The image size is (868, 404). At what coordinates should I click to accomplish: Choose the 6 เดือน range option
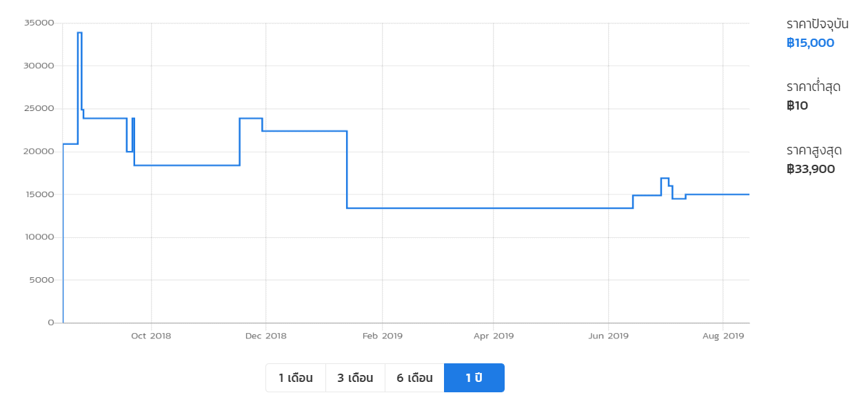[414, 378]
